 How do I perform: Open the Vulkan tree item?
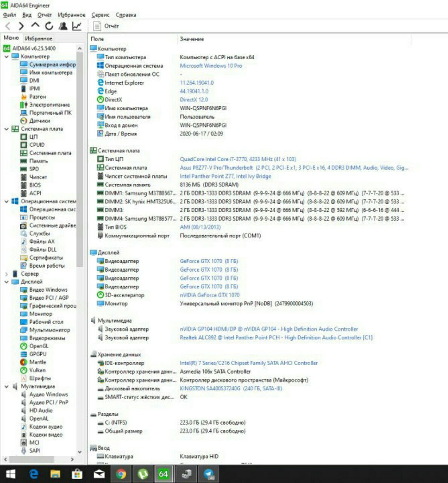tap(33, 370)
